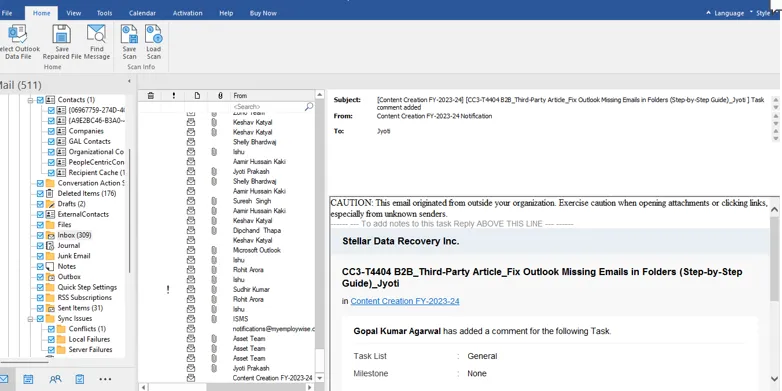Uncheck the Sent Items (31) checkbox
The image size is (782, 391).
click(40, 308)
